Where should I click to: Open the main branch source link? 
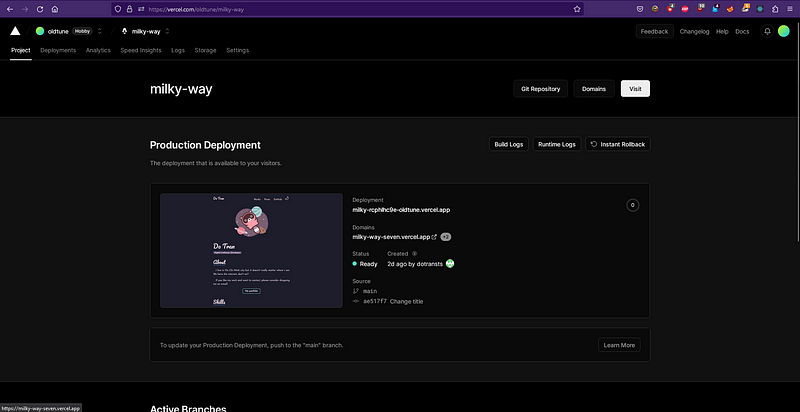tap(370, 291)
